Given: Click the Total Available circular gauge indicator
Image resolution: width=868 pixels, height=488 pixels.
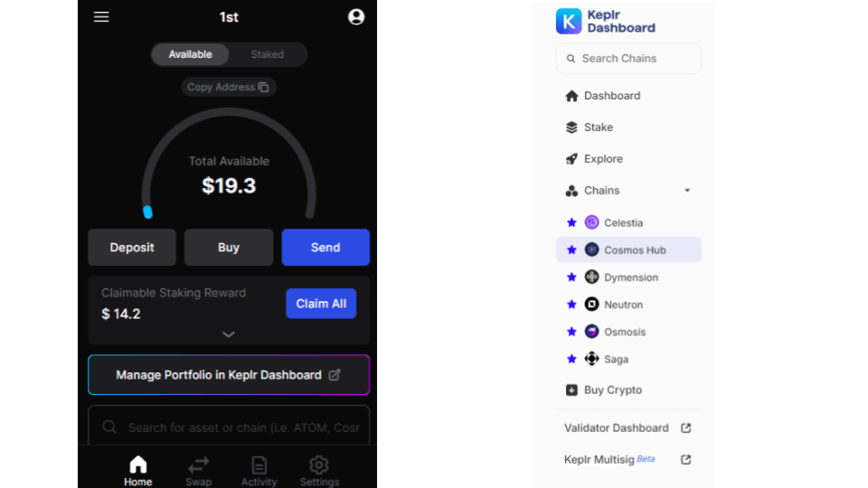Looking at the screenshot, I should tap(147, 212).
